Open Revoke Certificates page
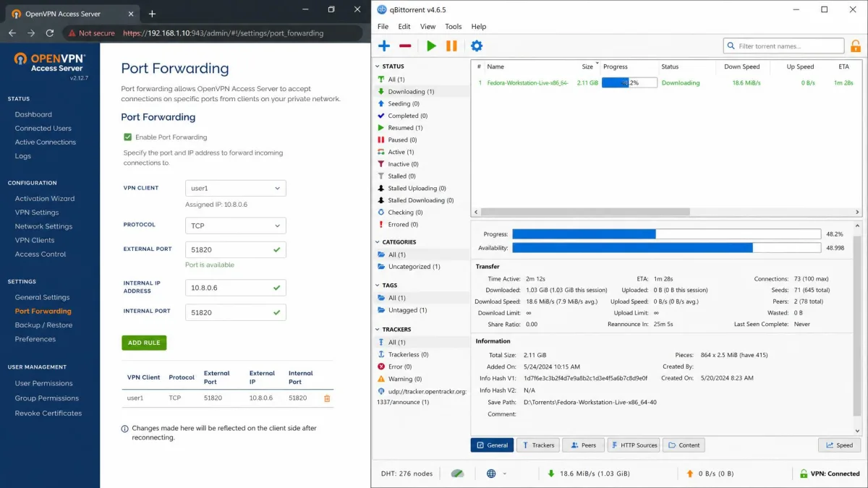This screenshot has height=488, width=868. click(48, 414)
